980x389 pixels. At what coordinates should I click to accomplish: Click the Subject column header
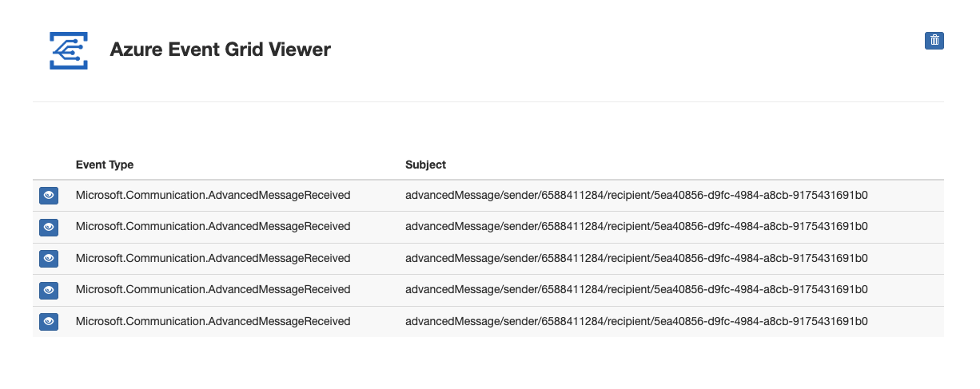point(425,165)
